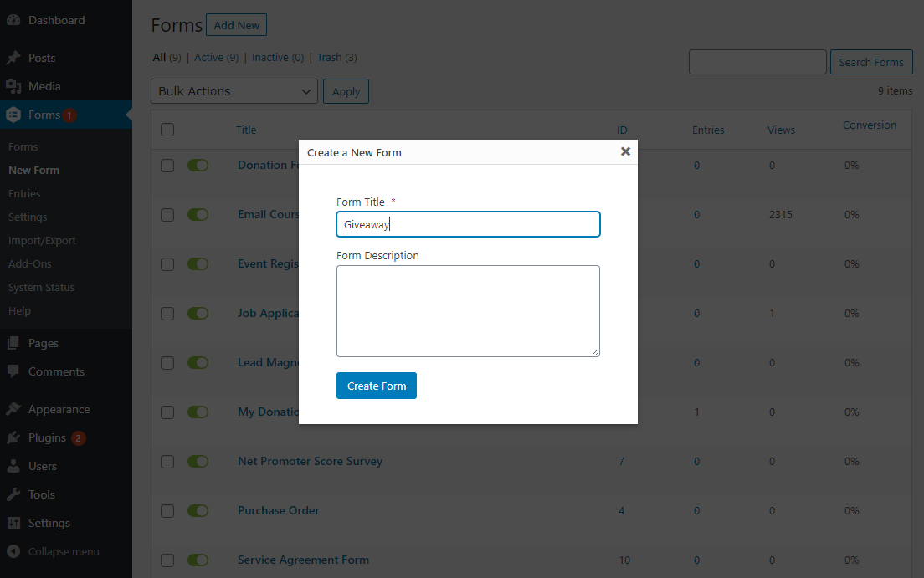Close the Create a New Form dialog
924x578 pixels.
pos(625,152)
